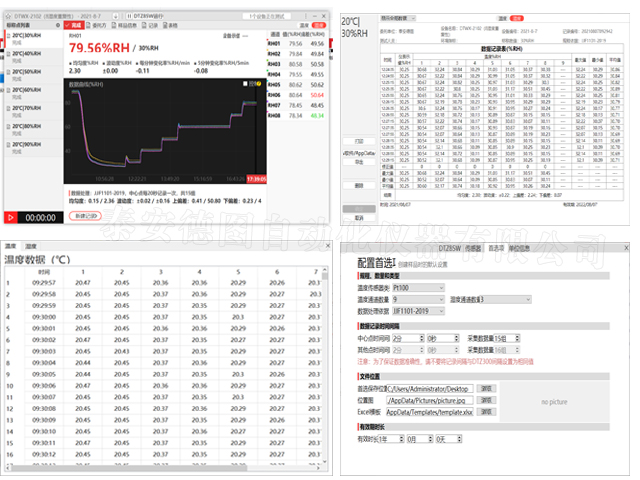Viewport: 640px width, 480px height.
Task: Select the 20°C|50%RH calibration point
Action: point(30,72)
